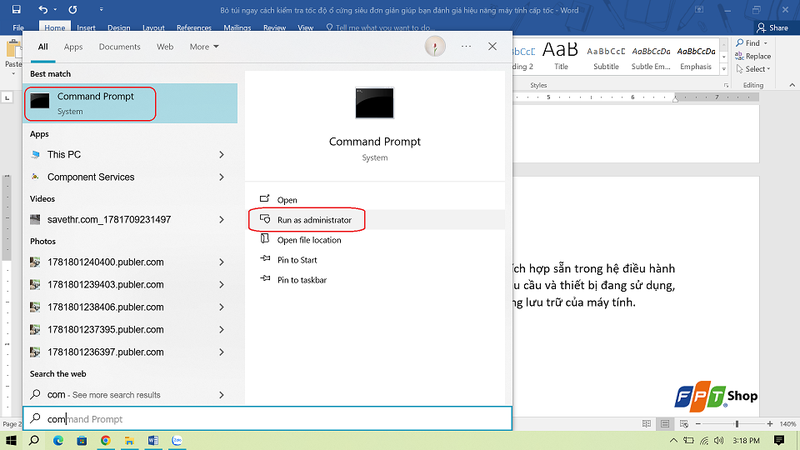This screenshot has width=800, height=450.
Task: Expand 1781801240400.publer.com chevron
Action: pyautogui.click(x=221, y=262)
